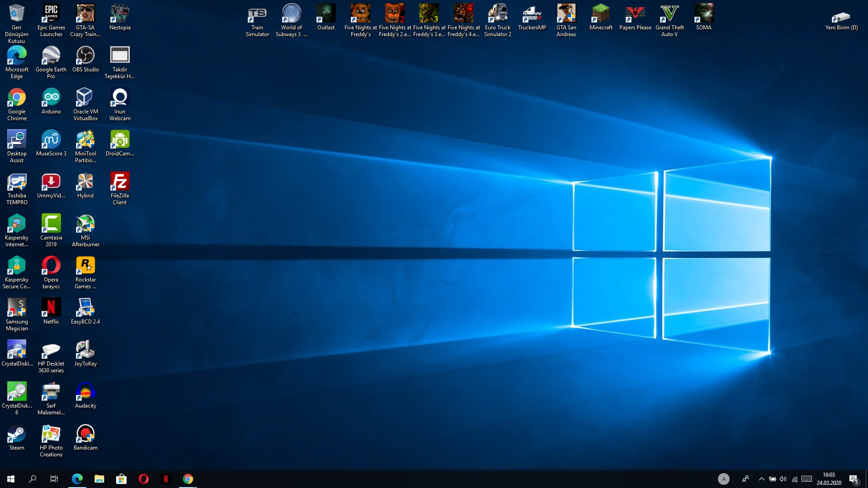This screenshot has width=868, height=488.
Task: Open the Windows Start menu
Action: [11, 479]
